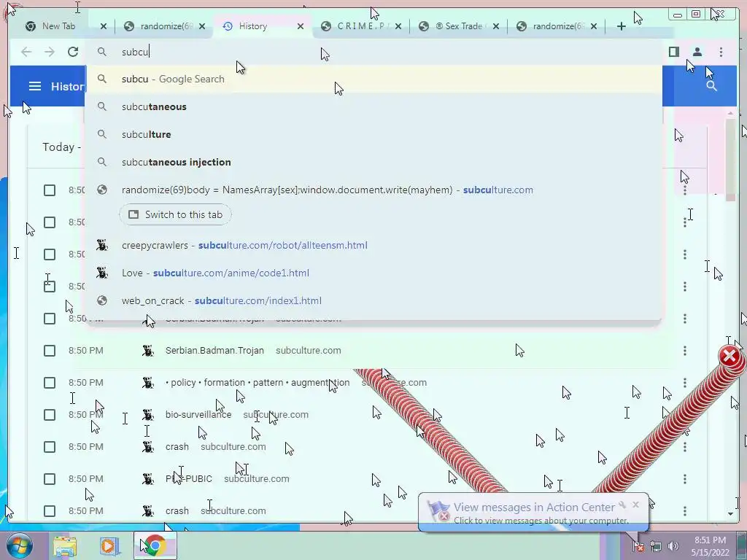Open the network tray icon

pyautogui.click(x=656, y=546)
